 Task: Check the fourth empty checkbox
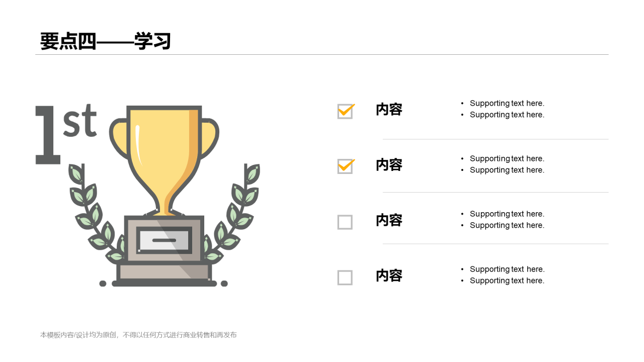point(345,277)
